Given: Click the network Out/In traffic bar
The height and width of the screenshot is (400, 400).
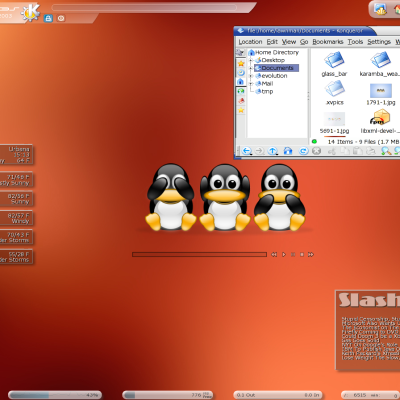Looking at the screenshot, I should [278, 395].
